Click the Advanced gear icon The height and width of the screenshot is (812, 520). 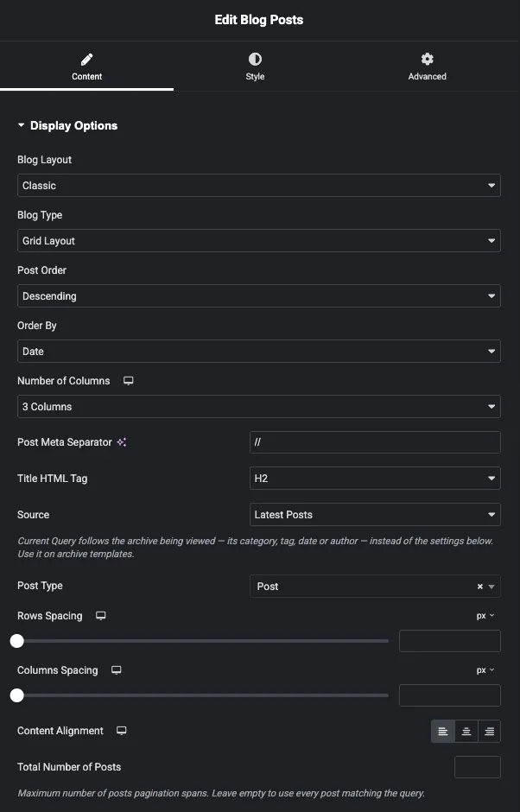click(428, 59)
